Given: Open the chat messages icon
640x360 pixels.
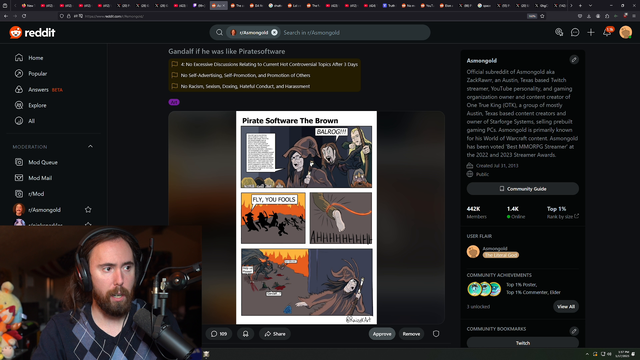Looking at the screenshot, I should pyautogui.click(x=575, y=32).
